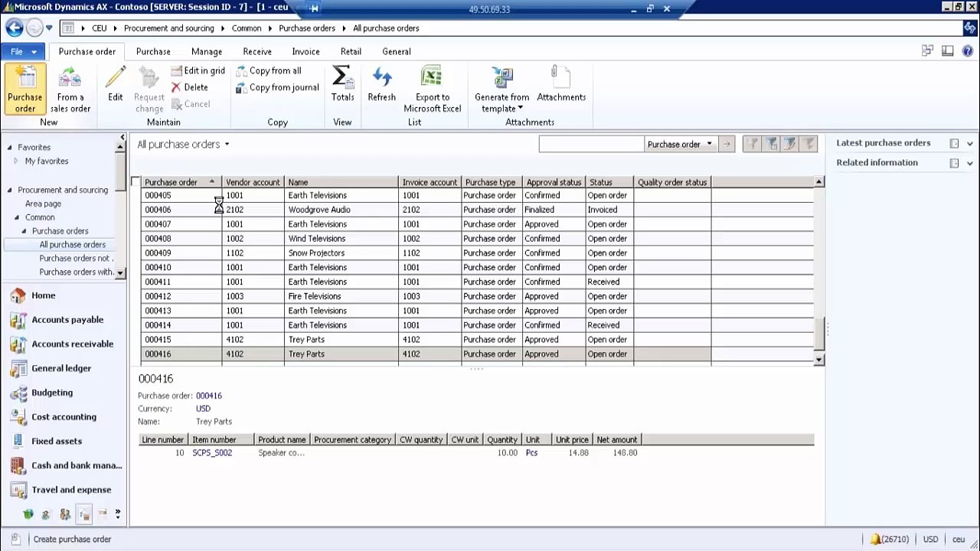Export to Microsoft Excel

point(432,89)
